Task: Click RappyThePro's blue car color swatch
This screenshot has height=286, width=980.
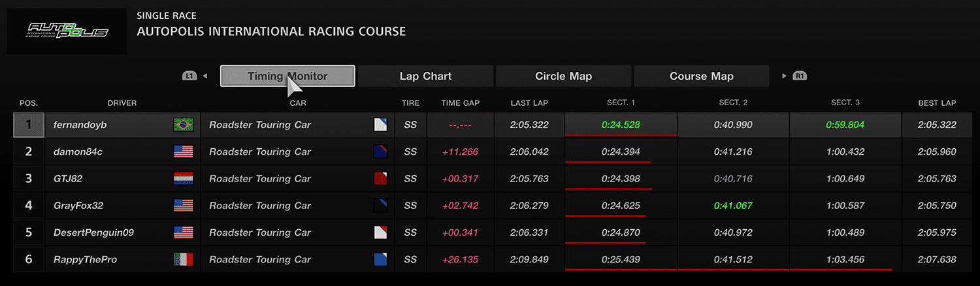Action: 380,259
